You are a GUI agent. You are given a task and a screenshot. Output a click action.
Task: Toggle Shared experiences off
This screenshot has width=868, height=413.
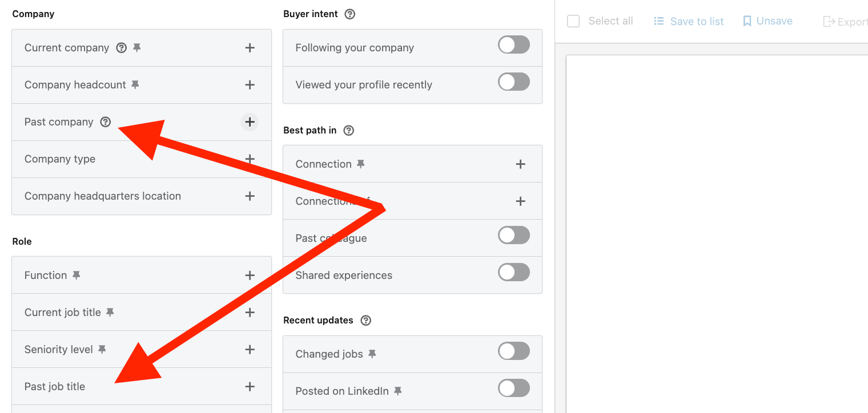click(513, 272)
